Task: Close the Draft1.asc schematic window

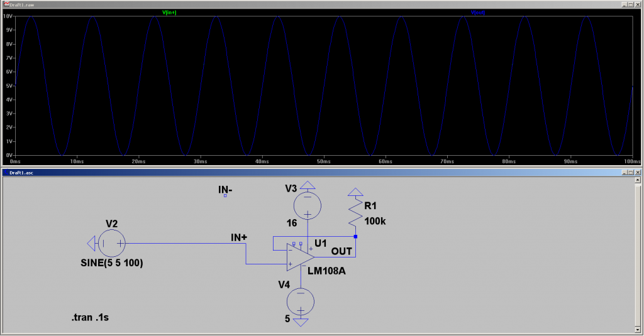Action: [x=639, y=171]
